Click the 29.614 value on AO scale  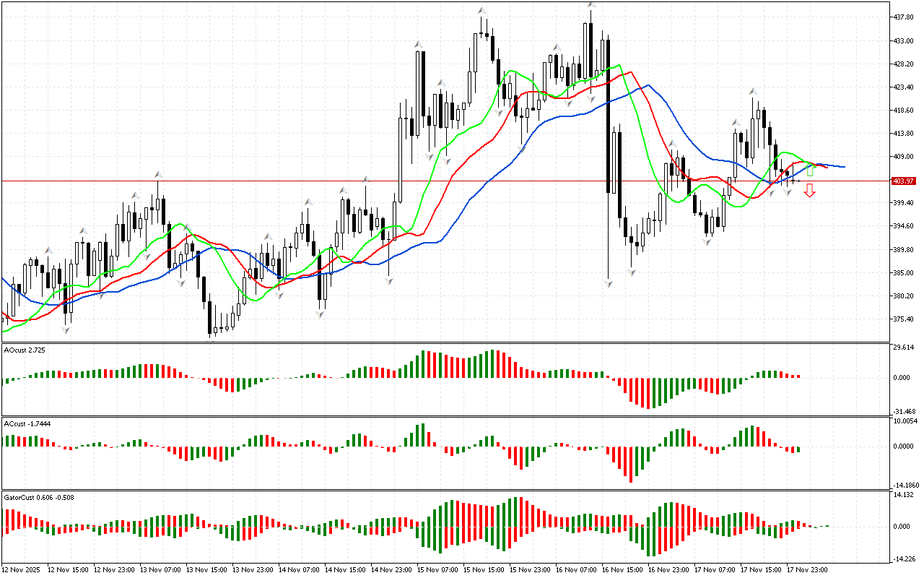[905, 348]
